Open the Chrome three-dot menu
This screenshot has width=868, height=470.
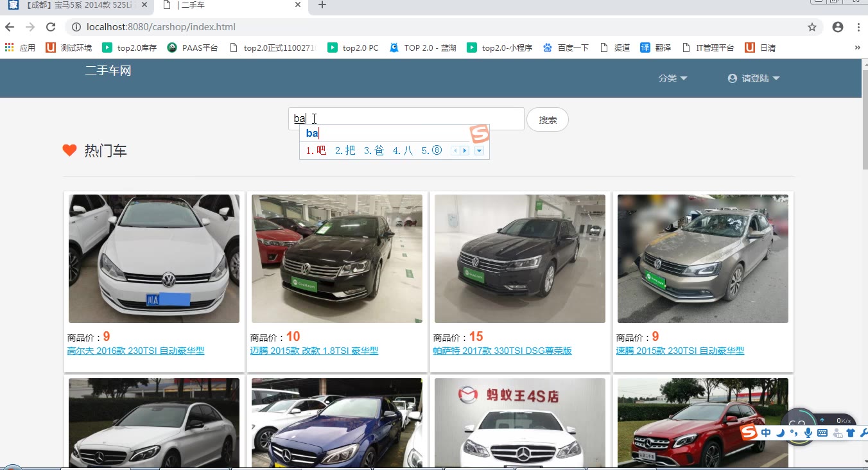coord(858,27)
